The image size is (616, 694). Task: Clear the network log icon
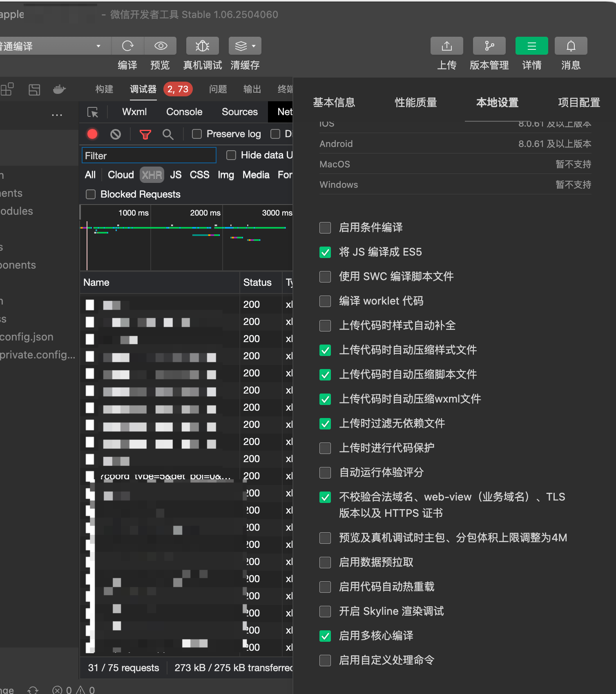[116, 134]
